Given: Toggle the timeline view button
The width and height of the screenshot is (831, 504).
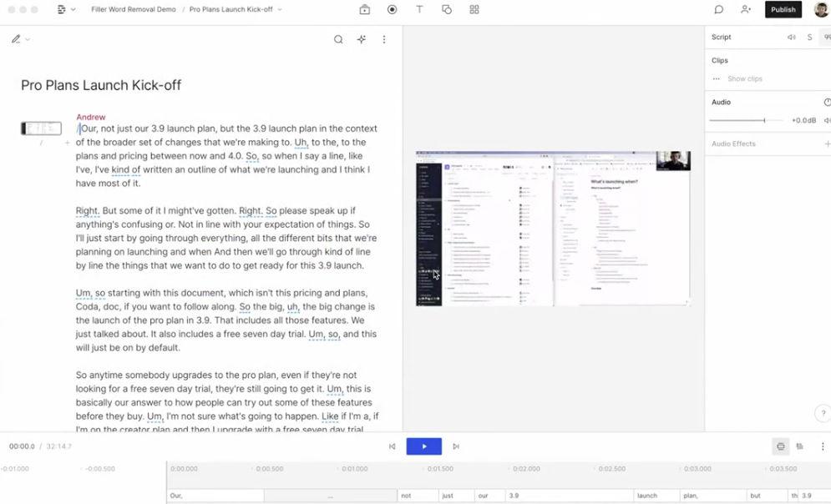Looking at the screenshot, I should point(780,446).
